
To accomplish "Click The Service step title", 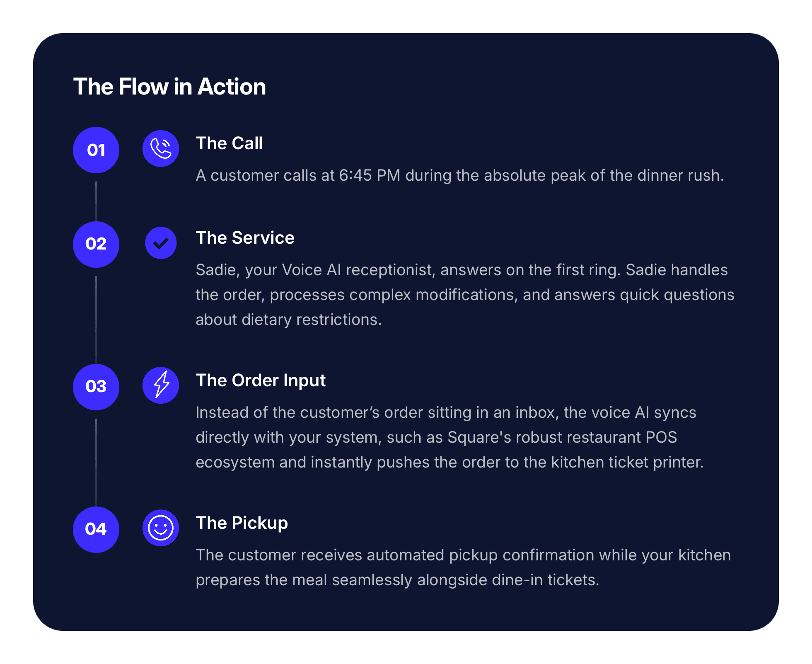I will pos(245,238).
